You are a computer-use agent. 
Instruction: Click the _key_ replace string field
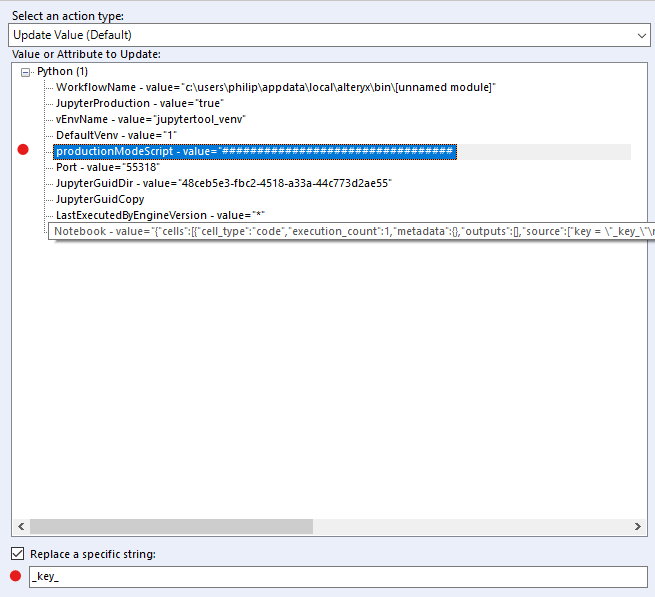tap(338, 577)
